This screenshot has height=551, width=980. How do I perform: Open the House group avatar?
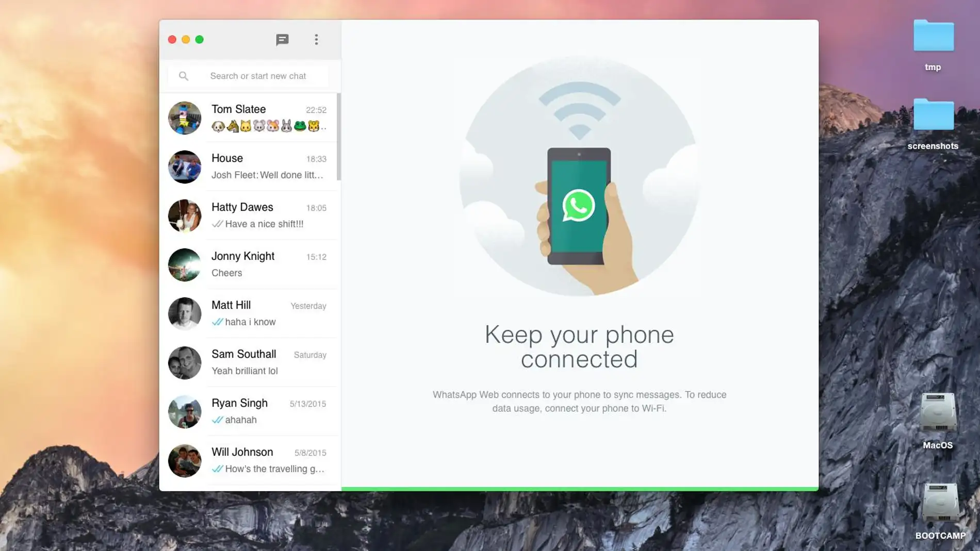185,167
